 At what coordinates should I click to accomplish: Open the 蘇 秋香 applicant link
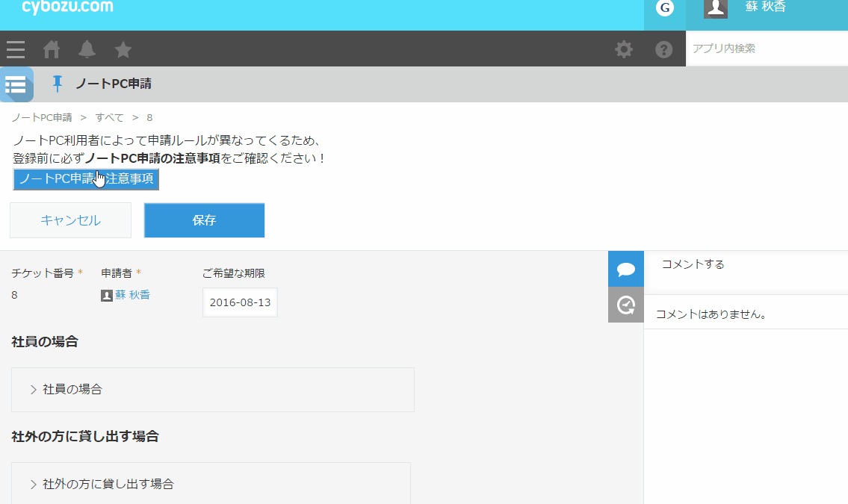click(132, 295)
